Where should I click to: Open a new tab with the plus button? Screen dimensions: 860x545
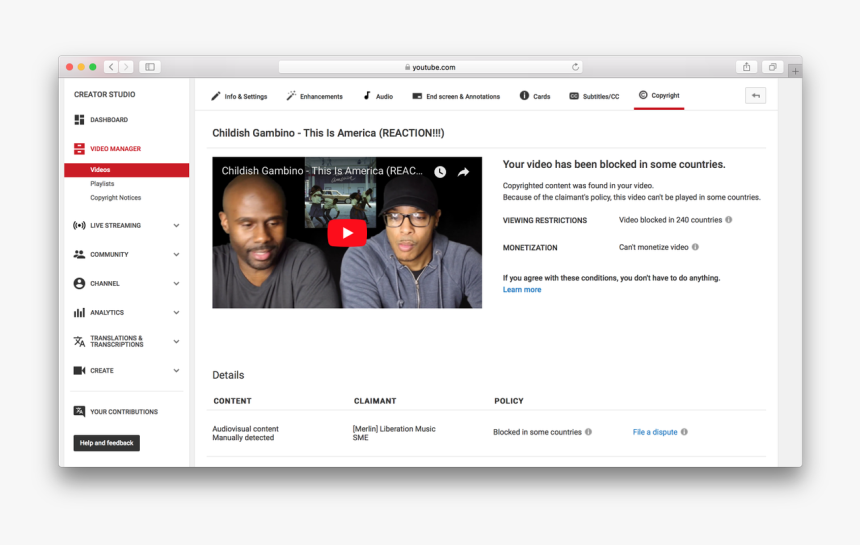tap(795, 71)
